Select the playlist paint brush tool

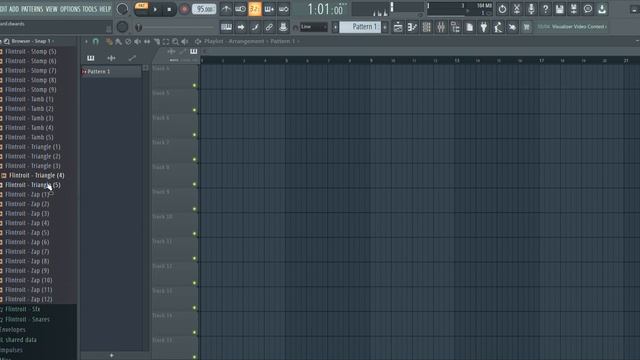click(x=118, y=41)
